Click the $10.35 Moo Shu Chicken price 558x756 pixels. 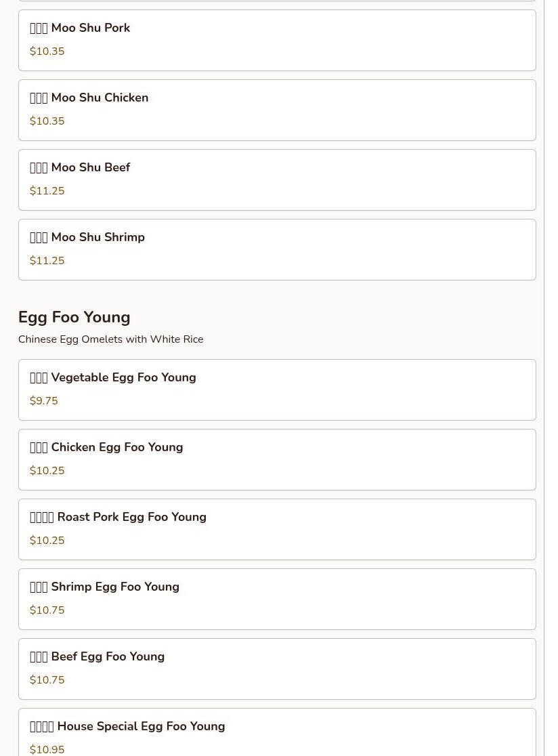[47, 121]
